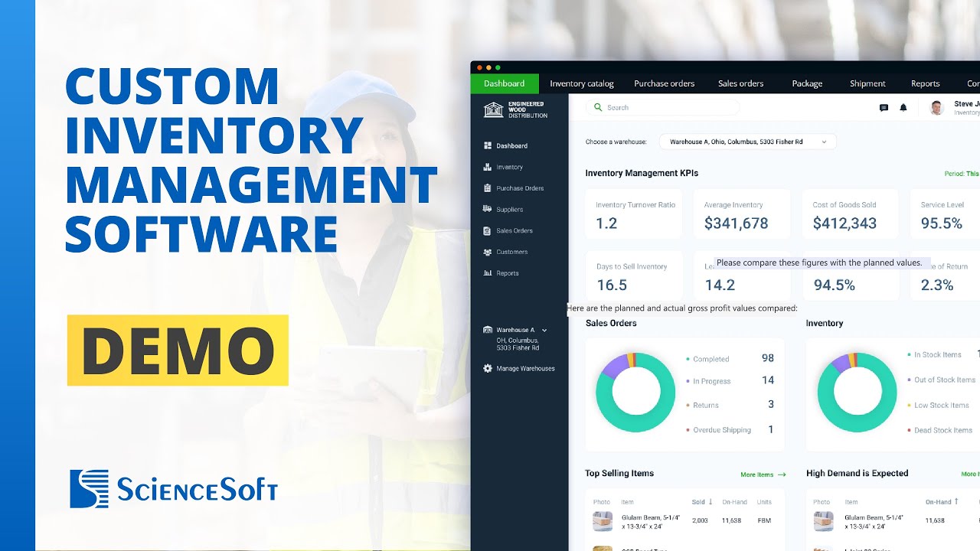This screenshot has height=551, width=980.
Task: Click the Customers people icon
Action: 488,252
